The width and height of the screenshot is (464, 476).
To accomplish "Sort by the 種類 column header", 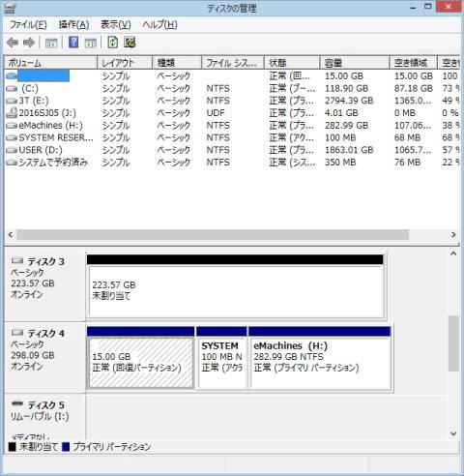I will point(177,63).
